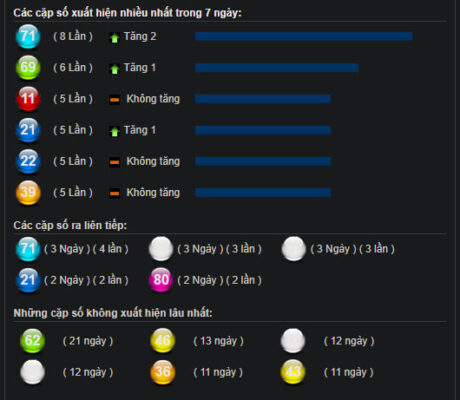Image resolution: width=460 pixels, height=400 pixels.
Task: Click the cyan 71 ball in consecutive section
Action: pos(28,249)
